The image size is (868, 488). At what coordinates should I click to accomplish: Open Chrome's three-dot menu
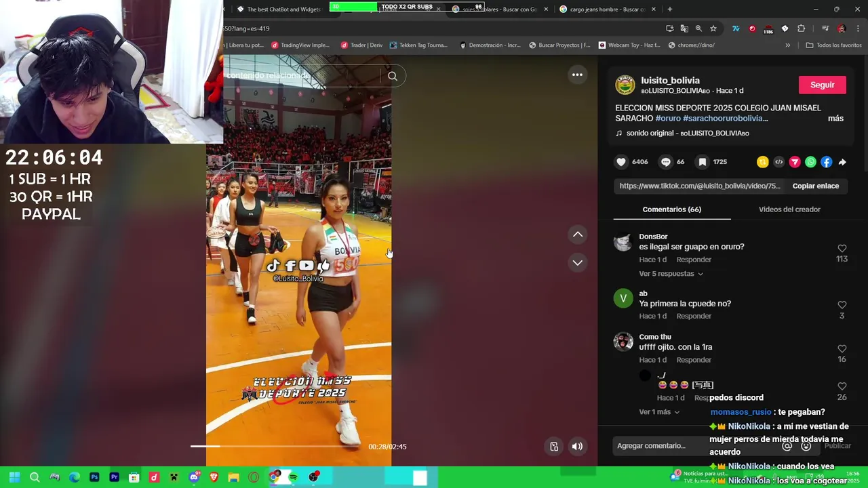point(857,28)
